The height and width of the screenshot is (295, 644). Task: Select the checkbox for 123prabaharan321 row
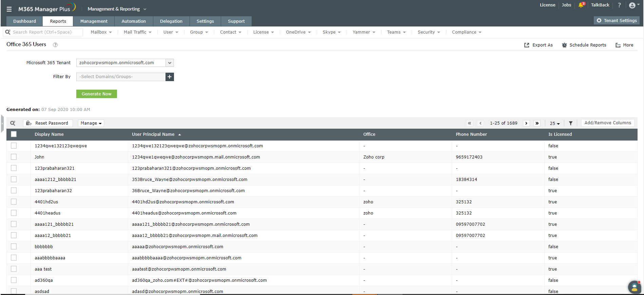point(14,168)
